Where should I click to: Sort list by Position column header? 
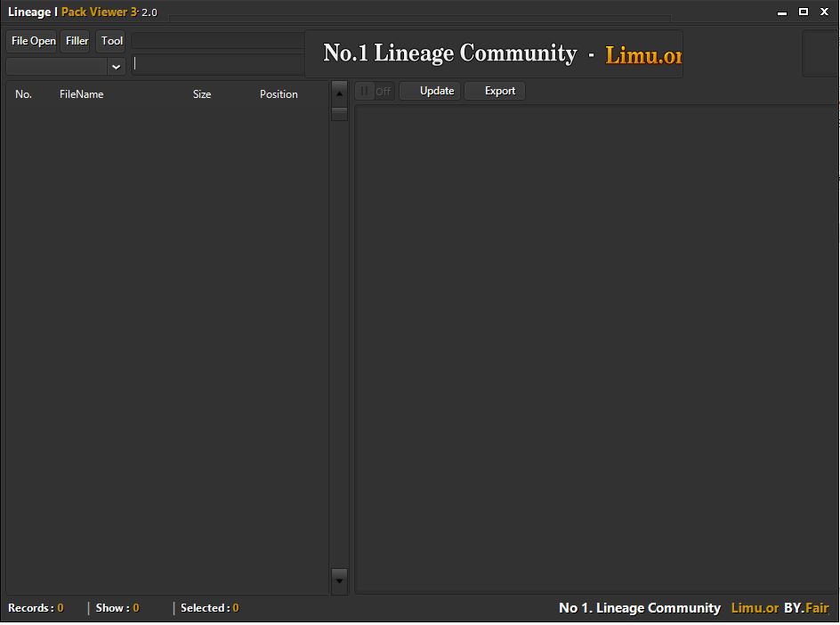(279, 94)
